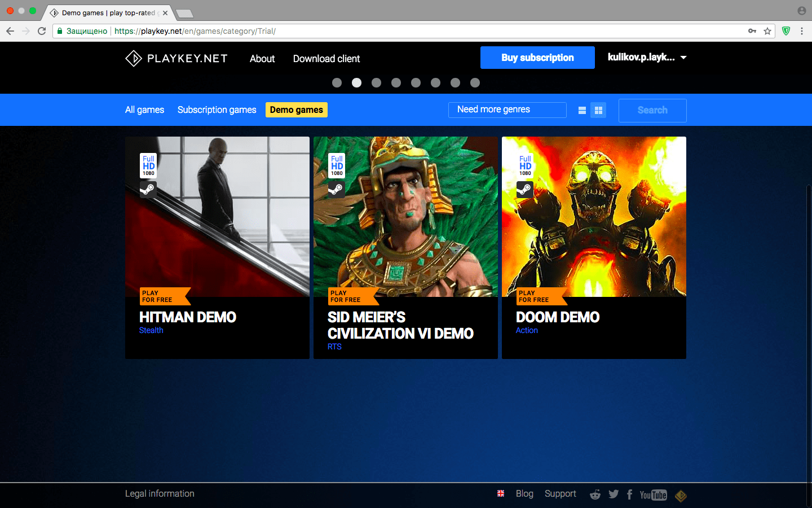Open the Facebook page link
812x508 pixels.
click(x=629, y=494)
